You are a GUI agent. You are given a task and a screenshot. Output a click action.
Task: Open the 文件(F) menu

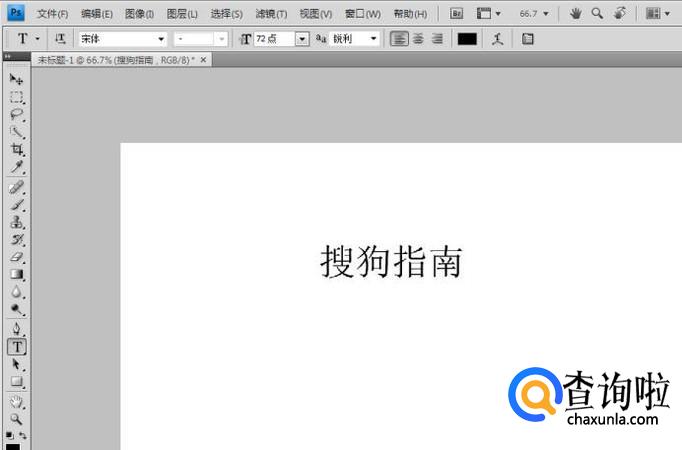[x=52, y=14]
